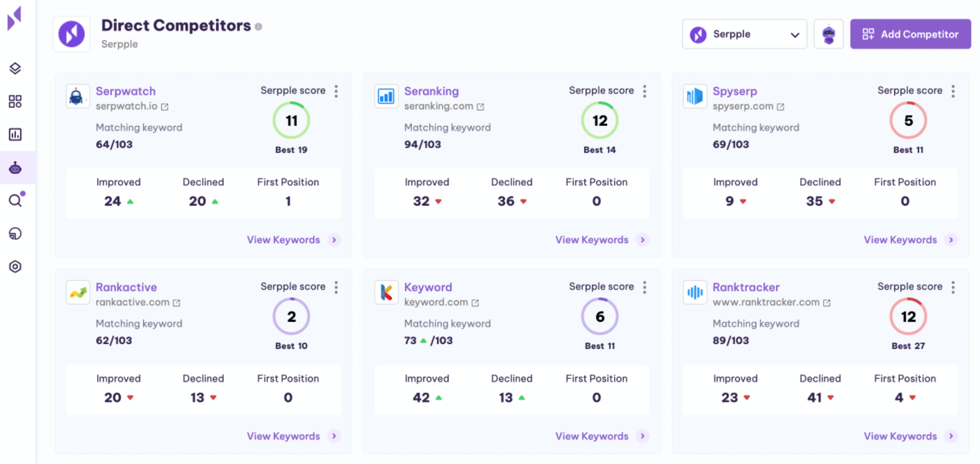Open the Spyserp competitor name link

point(735,91)
